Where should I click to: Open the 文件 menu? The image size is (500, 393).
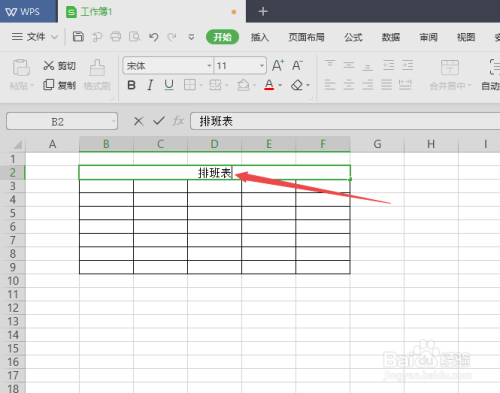tap(36, 37)
